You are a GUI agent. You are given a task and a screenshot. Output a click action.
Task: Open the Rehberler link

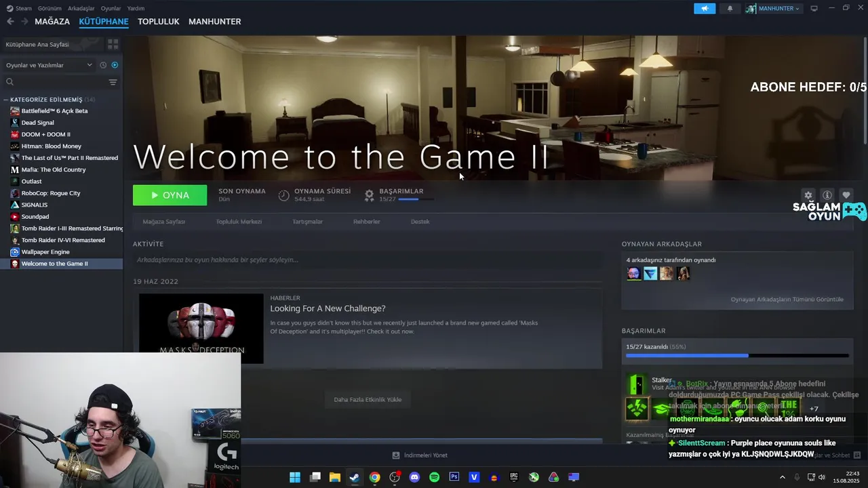click(366, 222)
